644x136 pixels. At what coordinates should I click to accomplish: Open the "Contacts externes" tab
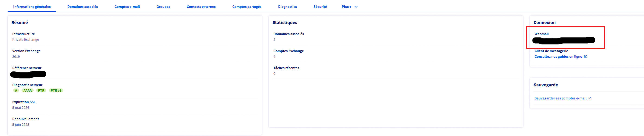[201, 7]
